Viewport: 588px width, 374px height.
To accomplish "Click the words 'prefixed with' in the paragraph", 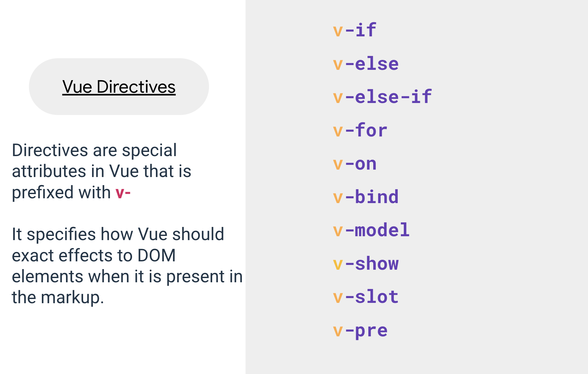I will coord(61,192).
